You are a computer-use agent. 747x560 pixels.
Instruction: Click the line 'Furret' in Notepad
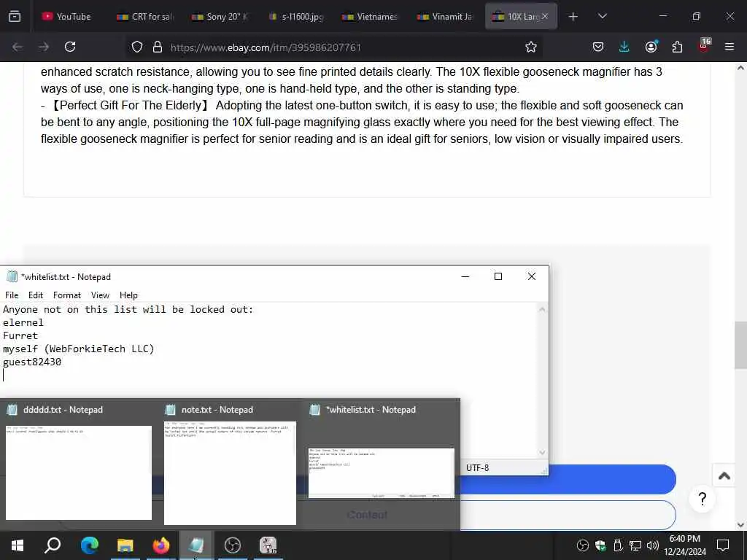pos(20,335)
